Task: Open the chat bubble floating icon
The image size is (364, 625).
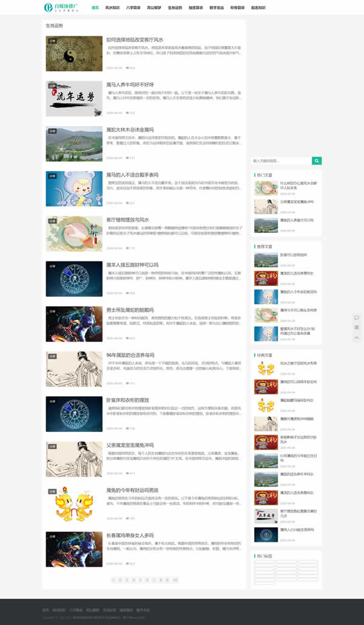Action: coord(357,317)
